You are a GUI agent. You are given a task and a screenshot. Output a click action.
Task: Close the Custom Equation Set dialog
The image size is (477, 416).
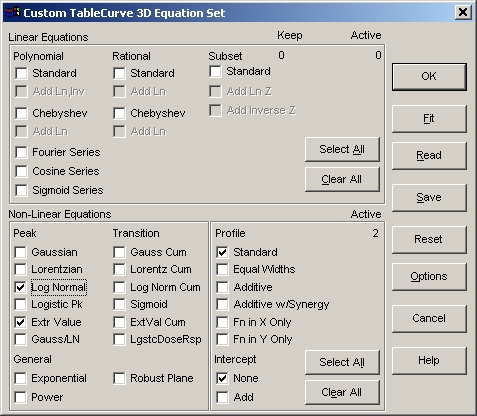click(x=463, y=13)
